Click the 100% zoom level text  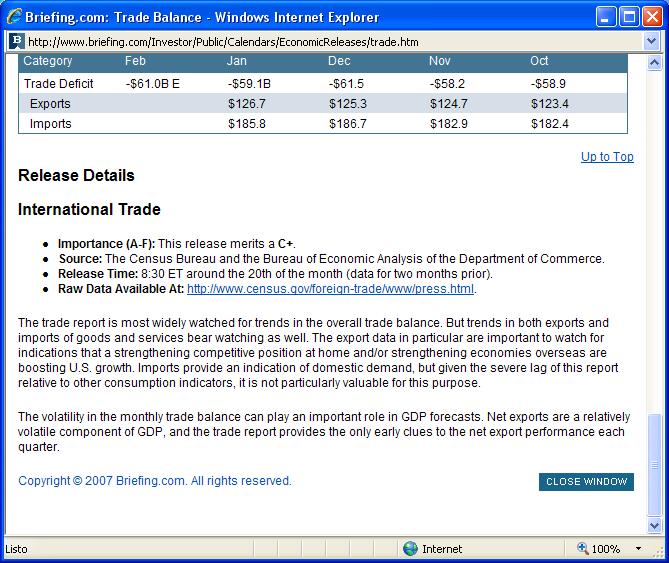click(606, 549)
